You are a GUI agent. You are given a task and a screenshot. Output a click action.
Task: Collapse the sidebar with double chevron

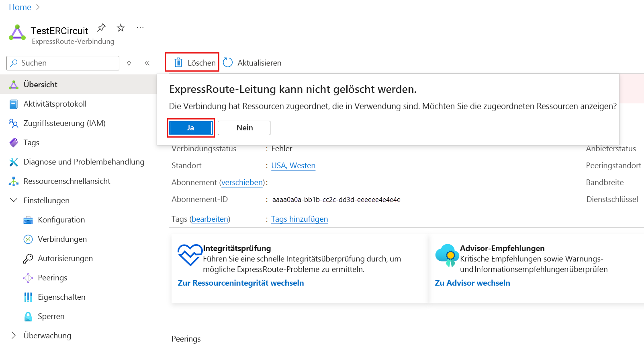147,63
